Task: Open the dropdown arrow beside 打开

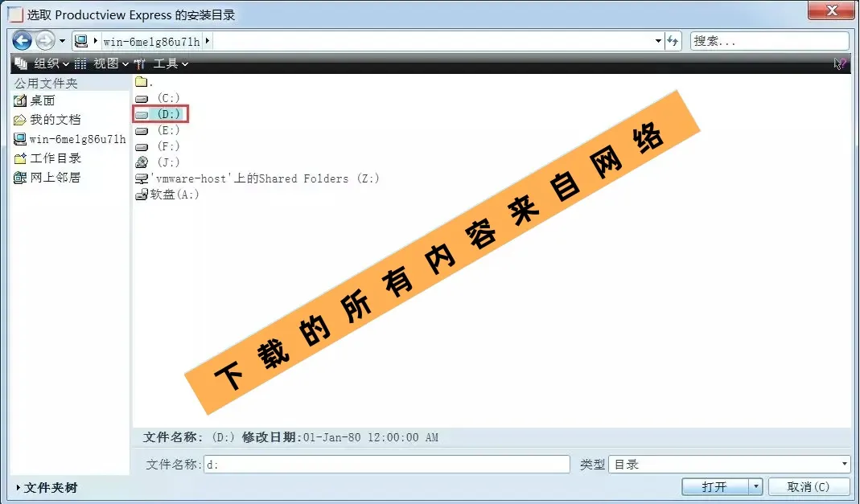Action: pos(755,486)
